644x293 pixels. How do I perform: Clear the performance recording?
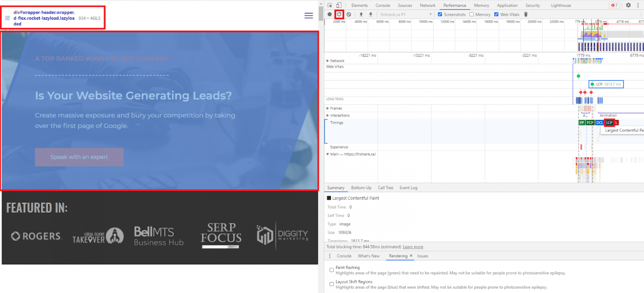(349, 14)
